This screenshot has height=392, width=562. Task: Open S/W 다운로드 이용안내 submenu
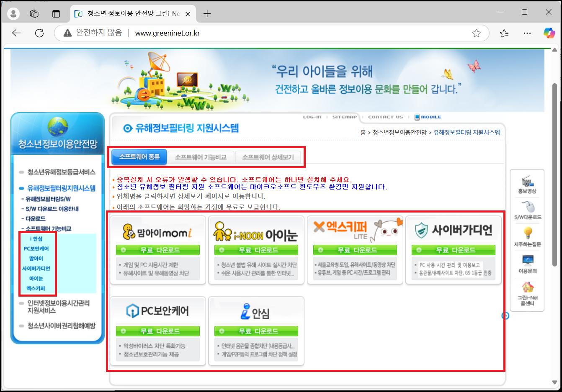pyautogui.click(x=52, y=209)
